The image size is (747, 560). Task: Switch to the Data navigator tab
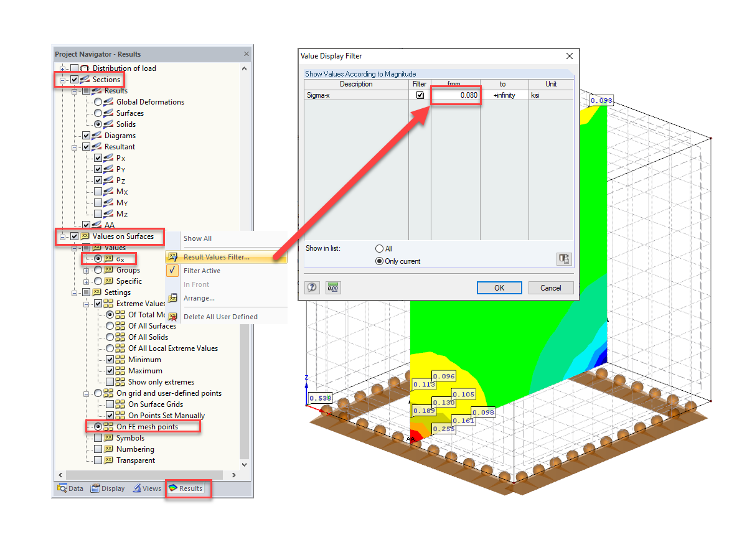tap(70, 488)
